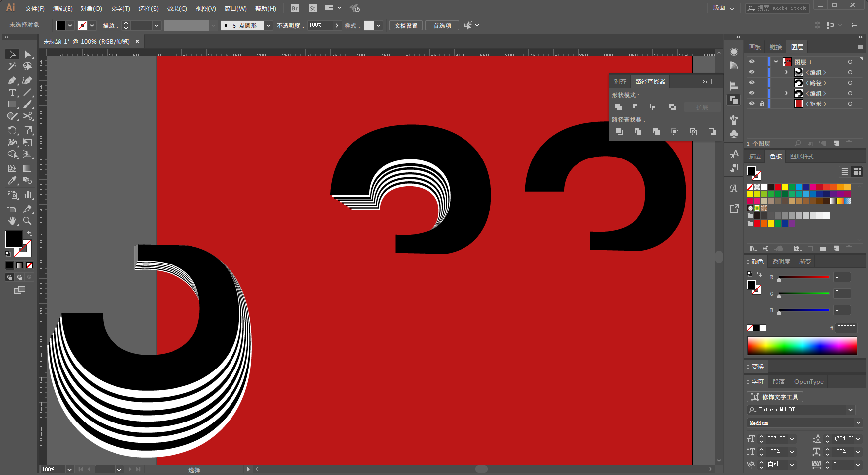Viewport: 868px width, 475px height.
Task: Open the Futura Md BT font dropdown
Action: [851, 410]
